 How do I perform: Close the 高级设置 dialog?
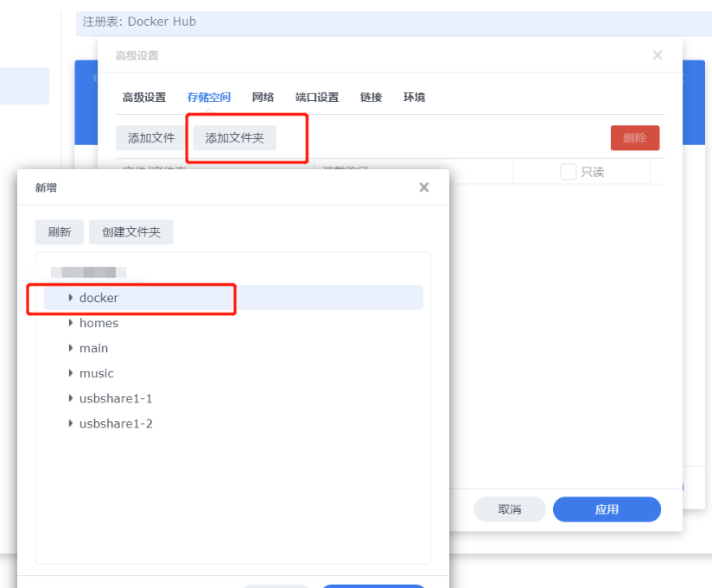click(657, 55)
